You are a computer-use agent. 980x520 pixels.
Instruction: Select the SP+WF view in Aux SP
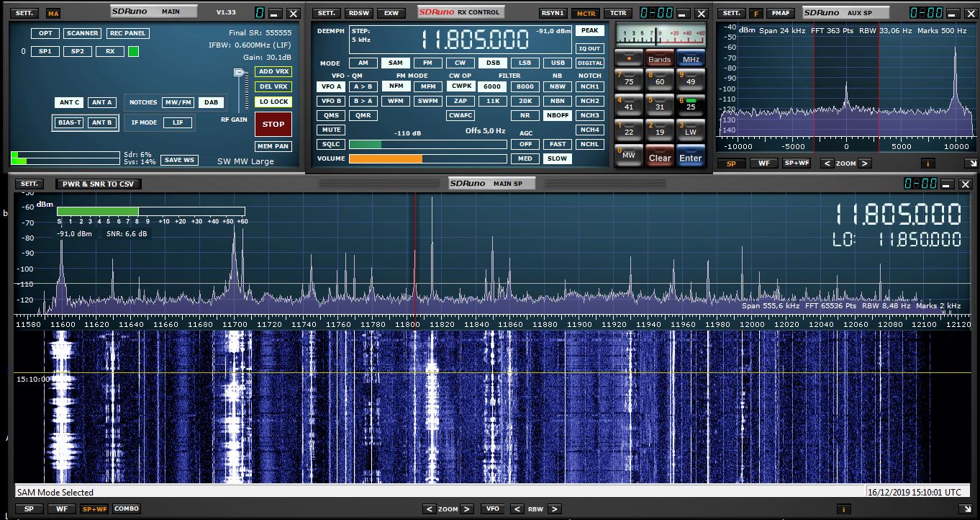point(797,163)
